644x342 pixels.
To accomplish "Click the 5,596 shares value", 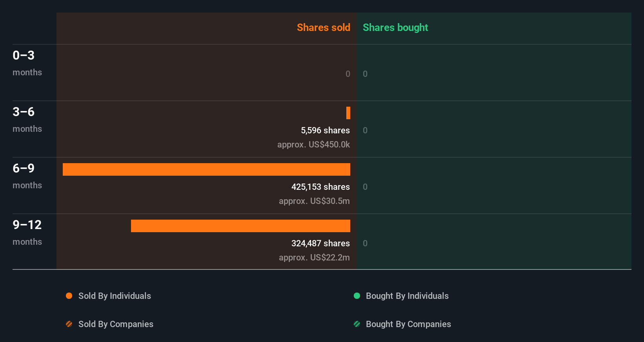I will pos(325,130).
